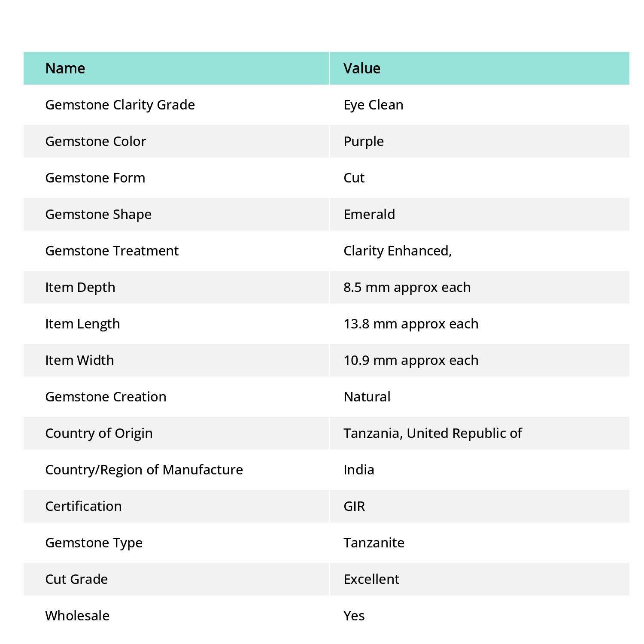This screenshot has width=644, height=644.
Task: Click the Item Depth label
Action: pyautogui.click(x=80, y=288)
